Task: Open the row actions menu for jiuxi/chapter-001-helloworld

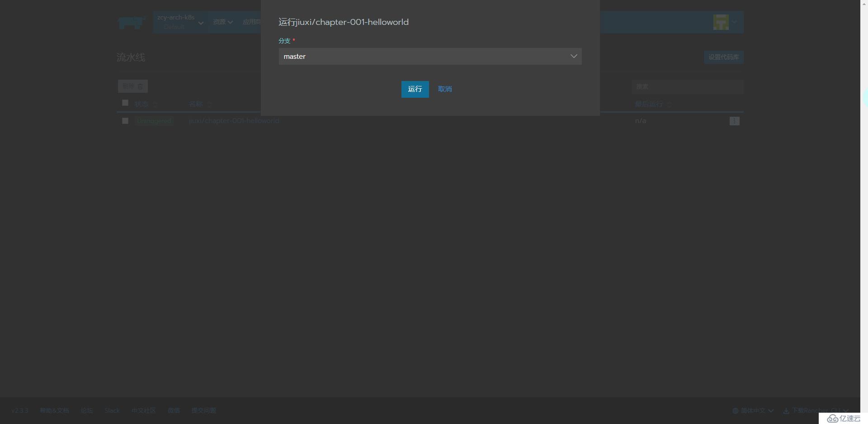Action: click(734, 121)
